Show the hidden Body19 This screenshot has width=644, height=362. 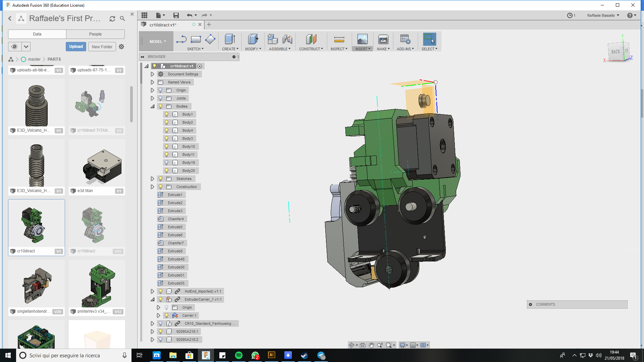tap(167, 163)
